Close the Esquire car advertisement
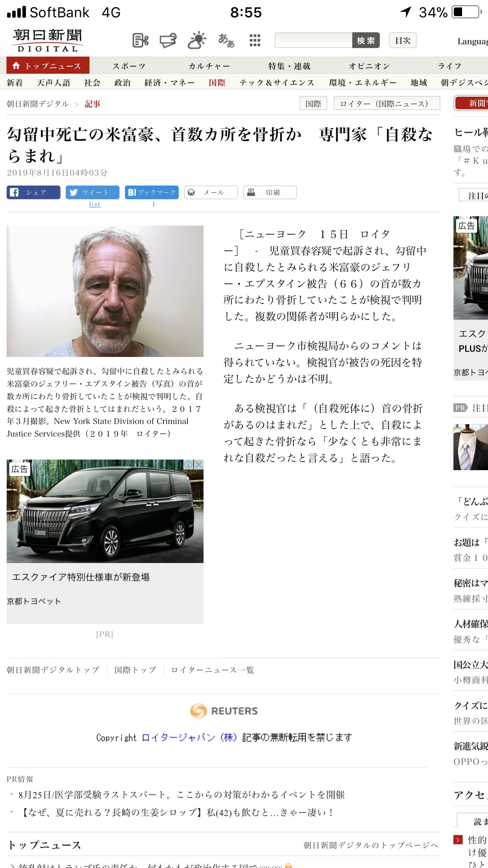The width and height of the screenshot is (488, 868). point(199,464)
